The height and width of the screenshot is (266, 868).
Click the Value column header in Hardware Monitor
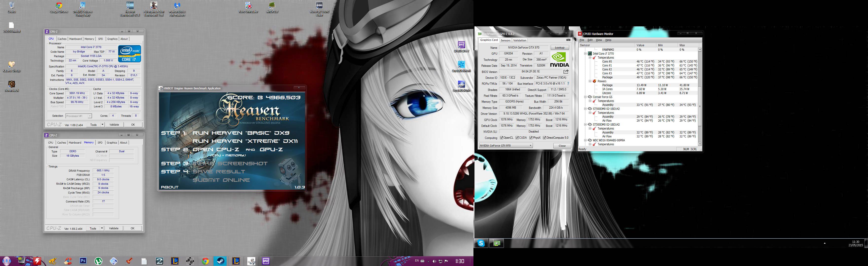point(646,45)
